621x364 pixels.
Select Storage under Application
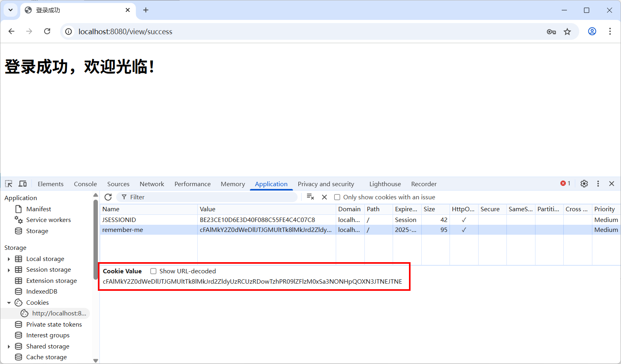[37, 231]
